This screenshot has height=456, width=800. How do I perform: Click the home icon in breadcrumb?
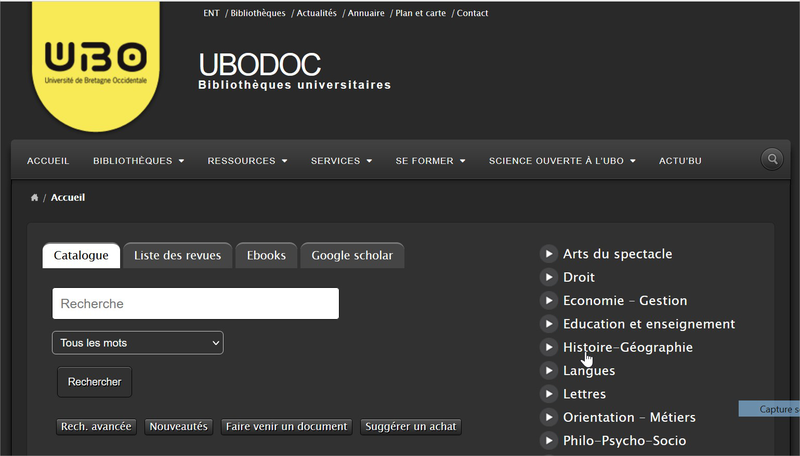point(35,198)
